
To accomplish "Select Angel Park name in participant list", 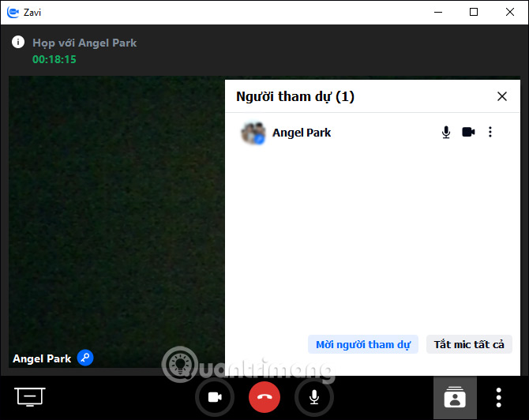I will (302, 133).
